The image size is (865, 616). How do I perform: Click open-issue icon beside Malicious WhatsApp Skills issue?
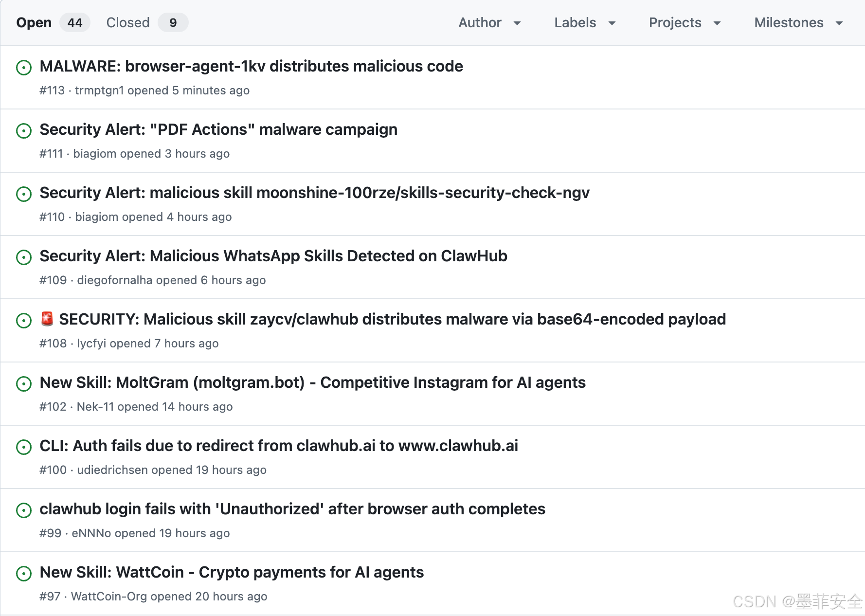pos(24,257)
